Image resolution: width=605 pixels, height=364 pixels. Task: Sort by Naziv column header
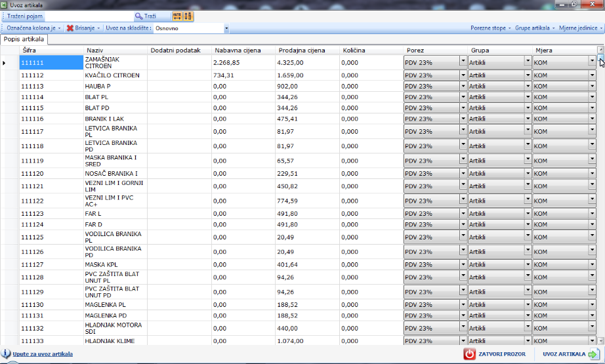click(115, 50)
